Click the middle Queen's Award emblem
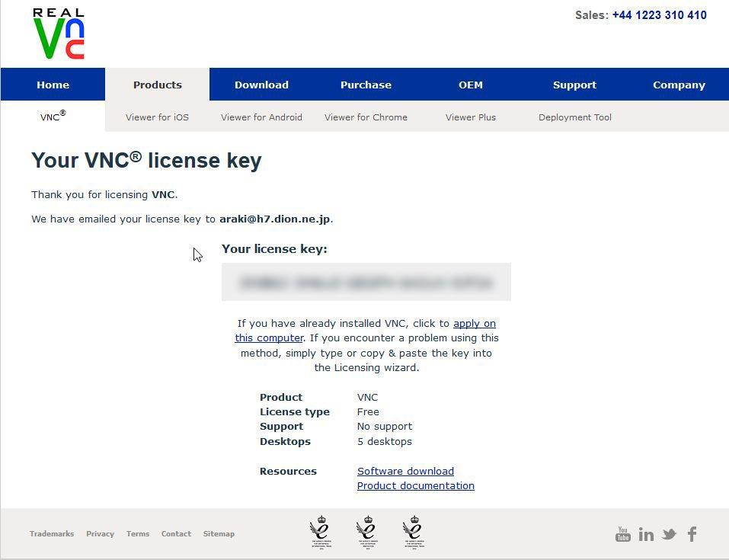The height and width of the screenshot is (560, 729). coord(368,532)
